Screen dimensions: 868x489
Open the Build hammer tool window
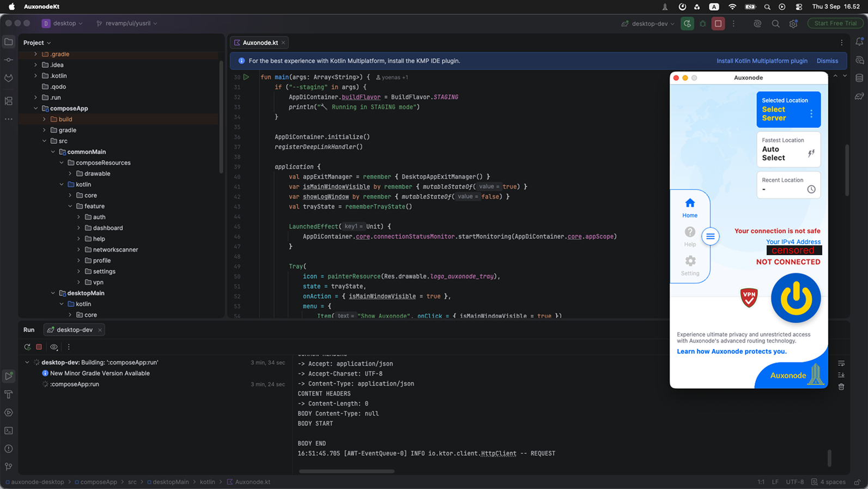pyautogui.click(x=9, y=394)
